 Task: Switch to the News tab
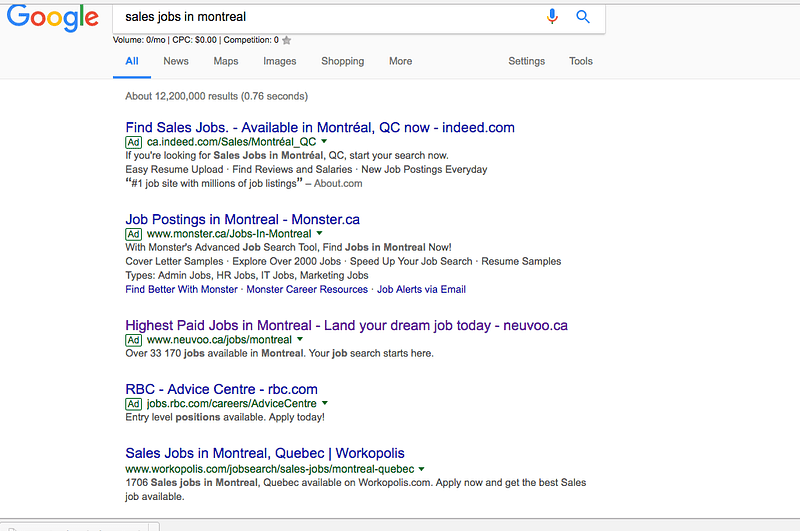pos(176,61)
